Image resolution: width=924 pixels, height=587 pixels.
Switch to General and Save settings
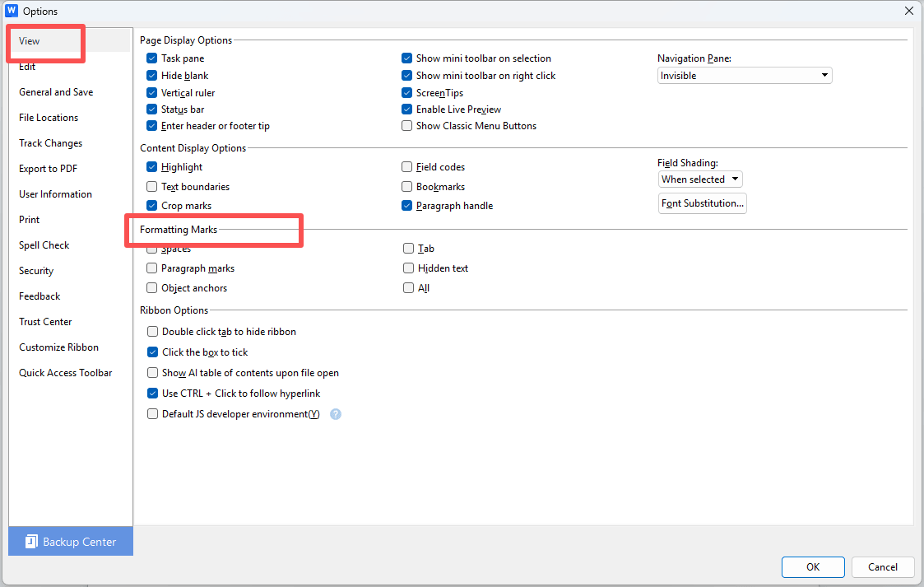[x=56, y=92]
